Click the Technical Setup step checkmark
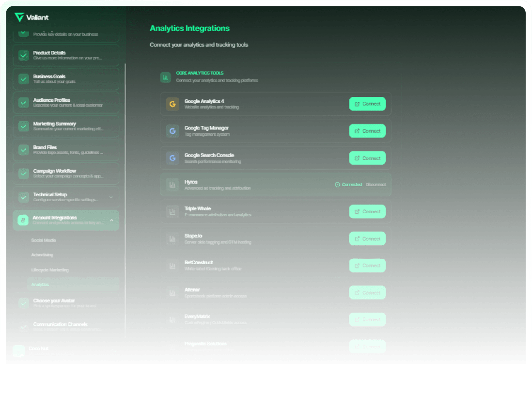532x412 pixels. tap(23, 197)
